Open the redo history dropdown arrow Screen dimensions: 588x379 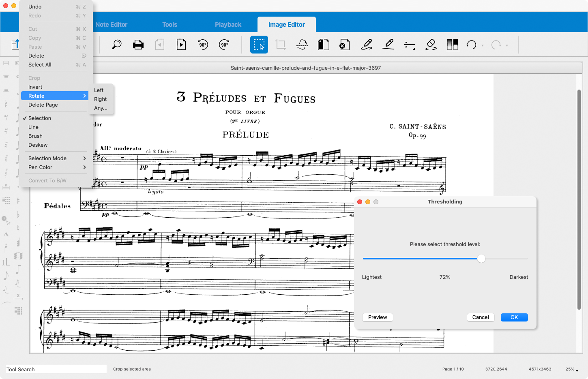pos(507,45)
